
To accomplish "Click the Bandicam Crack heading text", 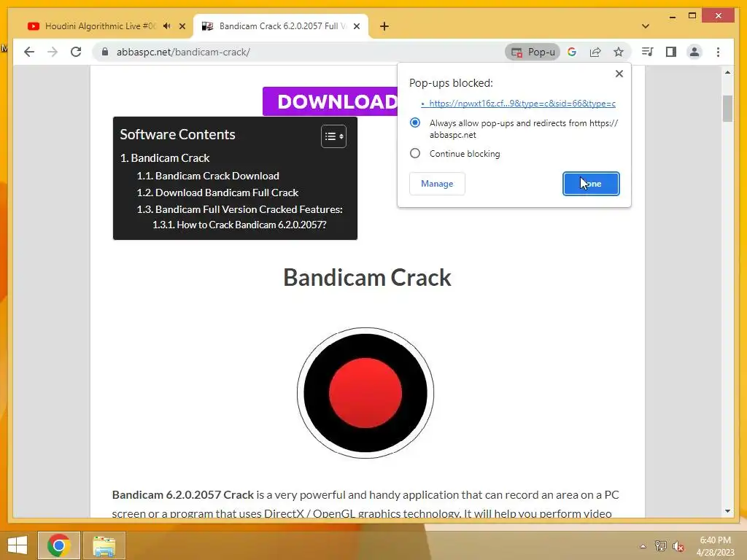I will pyautogui.click(x=368, y=278).
